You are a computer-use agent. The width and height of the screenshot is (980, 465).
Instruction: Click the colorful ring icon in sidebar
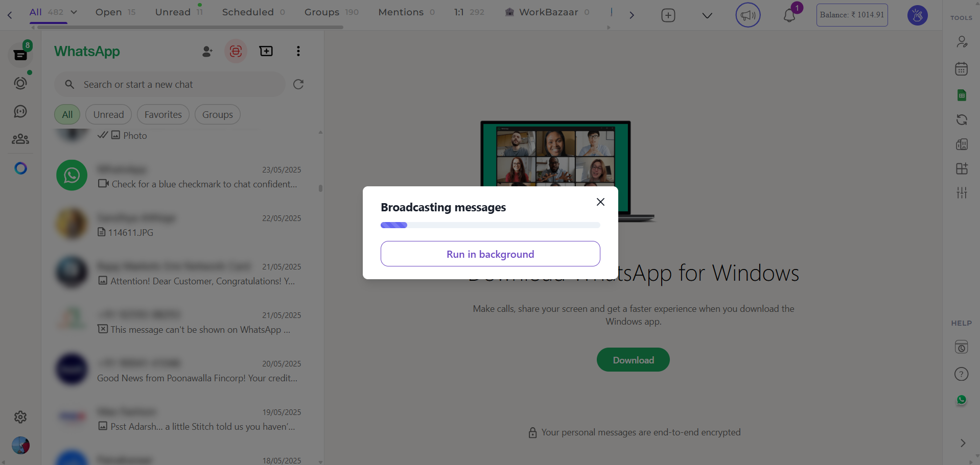click(x=20, y=168)
